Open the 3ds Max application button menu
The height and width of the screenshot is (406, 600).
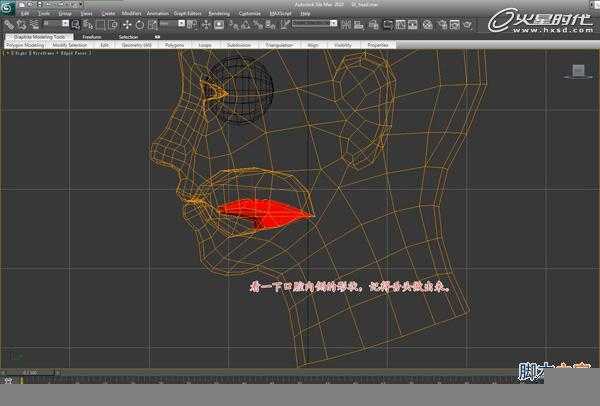coord(7,8)
